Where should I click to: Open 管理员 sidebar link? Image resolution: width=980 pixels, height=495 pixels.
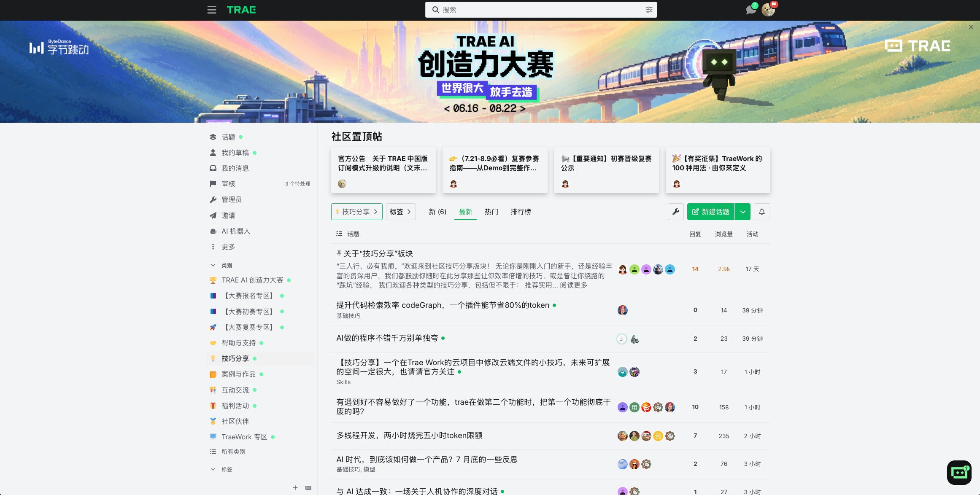260,199
